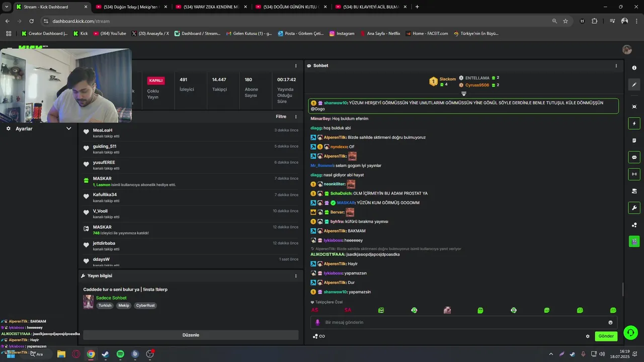Send the message with Gönder button
This screenshot has height=362, width=644.
(606, 336)
